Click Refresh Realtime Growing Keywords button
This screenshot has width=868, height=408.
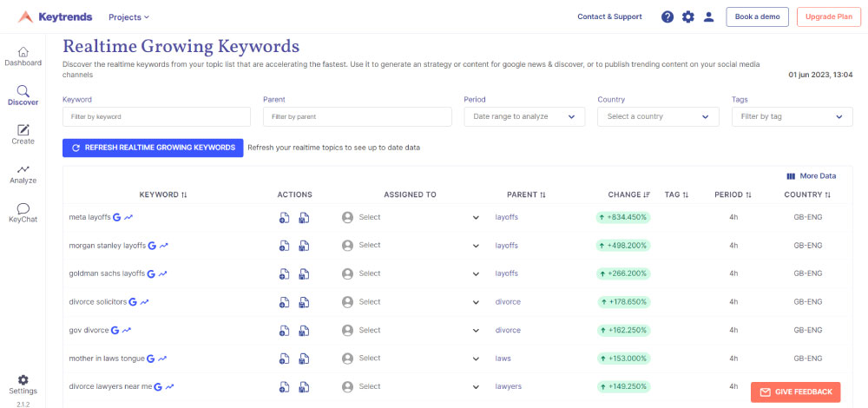pos(153,148)
